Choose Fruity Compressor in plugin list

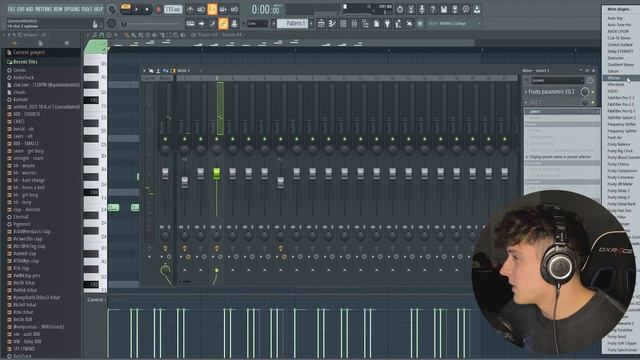tap(622, 171)
